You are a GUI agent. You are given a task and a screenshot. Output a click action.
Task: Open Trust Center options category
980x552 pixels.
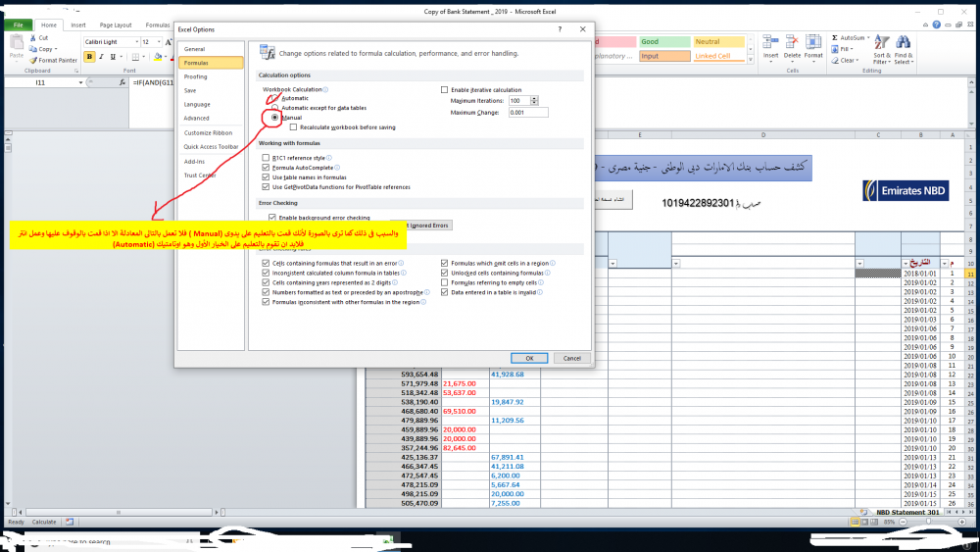click(x=211, y=176)
